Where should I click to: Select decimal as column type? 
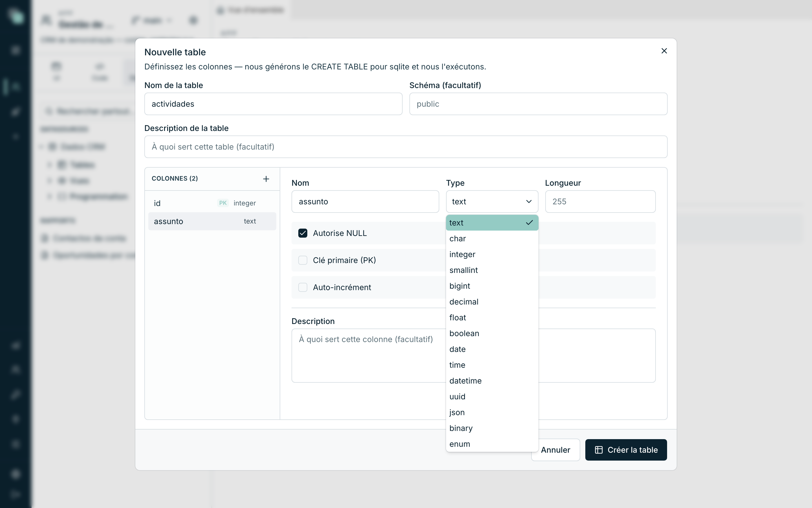492,302
